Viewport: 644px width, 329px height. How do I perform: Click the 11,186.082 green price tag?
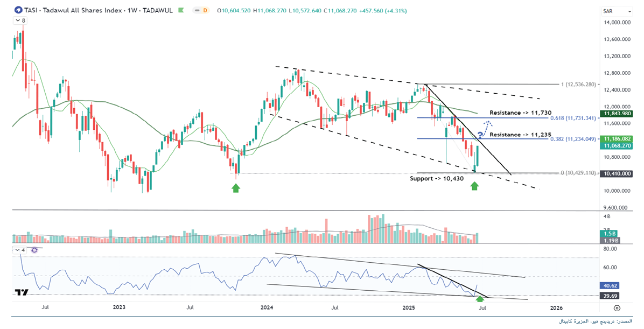click(618, 139)
